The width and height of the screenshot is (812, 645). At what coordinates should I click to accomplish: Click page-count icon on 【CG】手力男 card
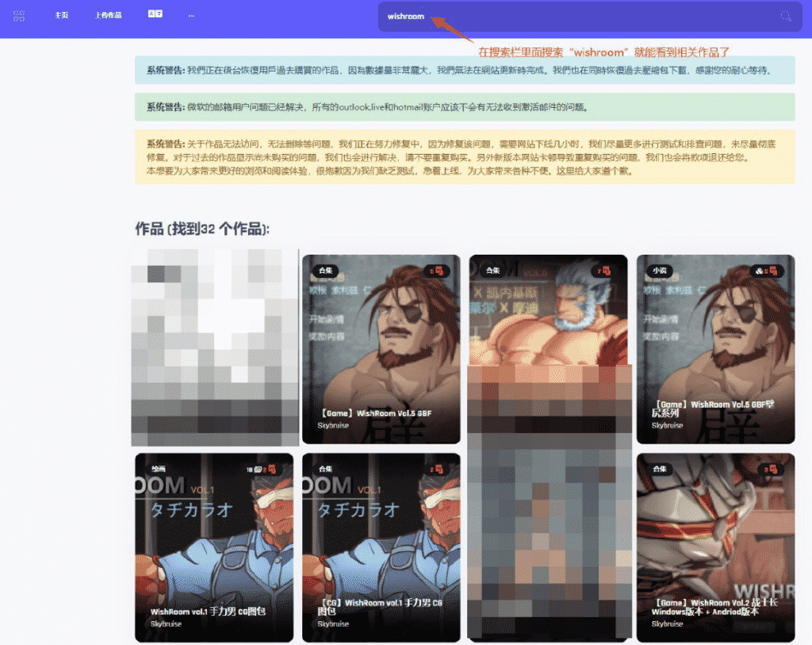[x=439, y=470]
